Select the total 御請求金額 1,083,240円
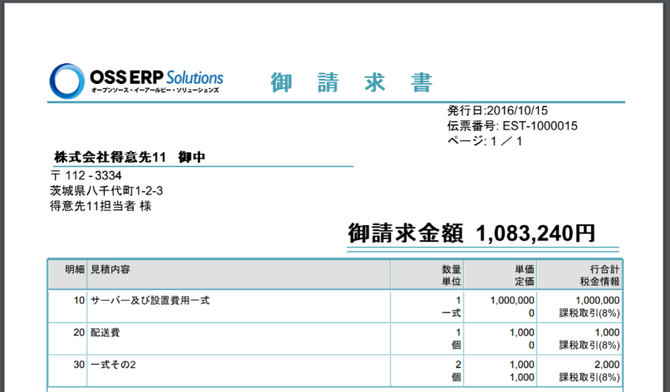 (472, 233)
